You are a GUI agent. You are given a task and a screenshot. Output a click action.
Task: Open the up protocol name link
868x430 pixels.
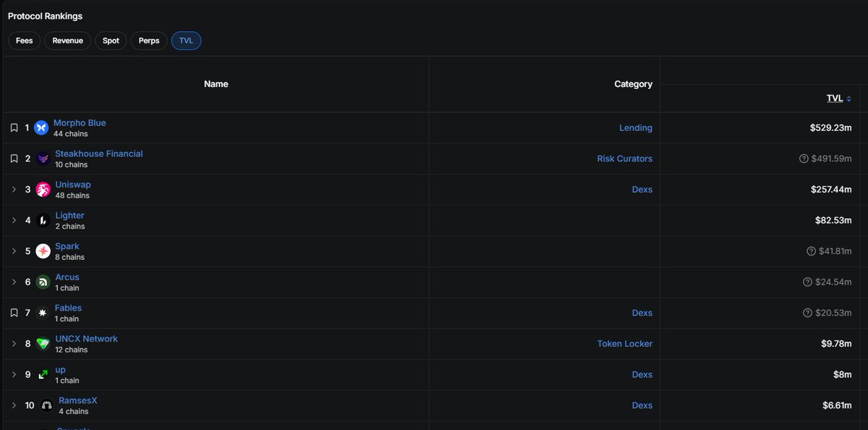60,370
